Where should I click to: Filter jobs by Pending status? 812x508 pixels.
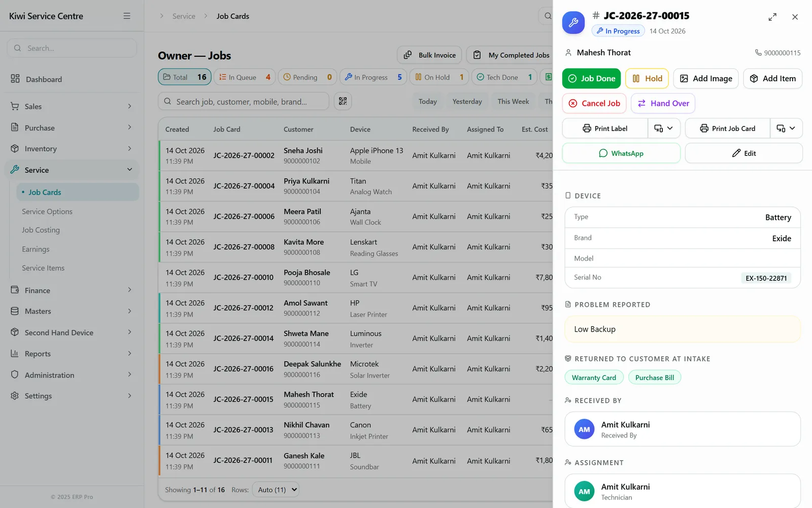(308, 77)
